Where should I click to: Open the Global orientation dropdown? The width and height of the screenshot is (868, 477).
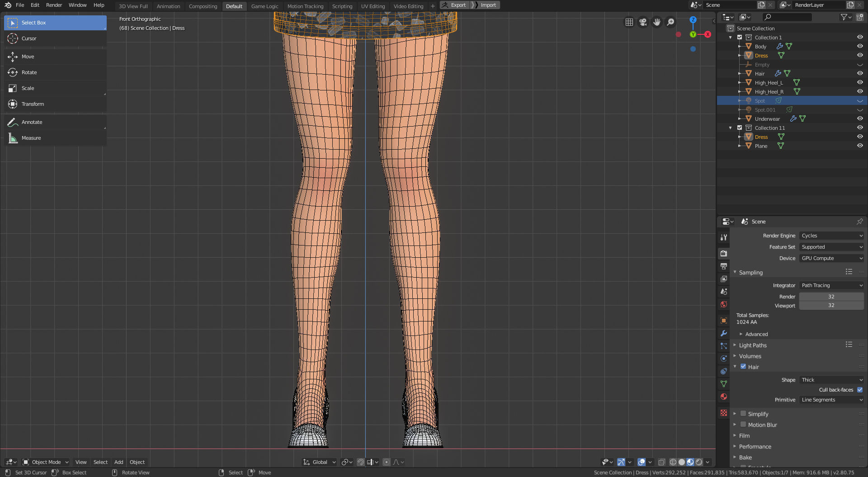[x=320, y=462]
